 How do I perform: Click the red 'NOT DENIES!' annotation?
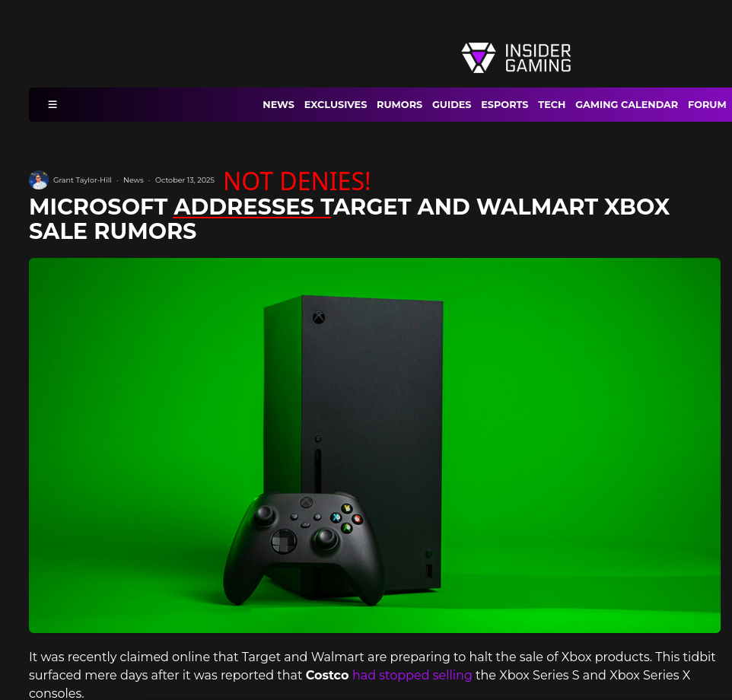[297, 181]
